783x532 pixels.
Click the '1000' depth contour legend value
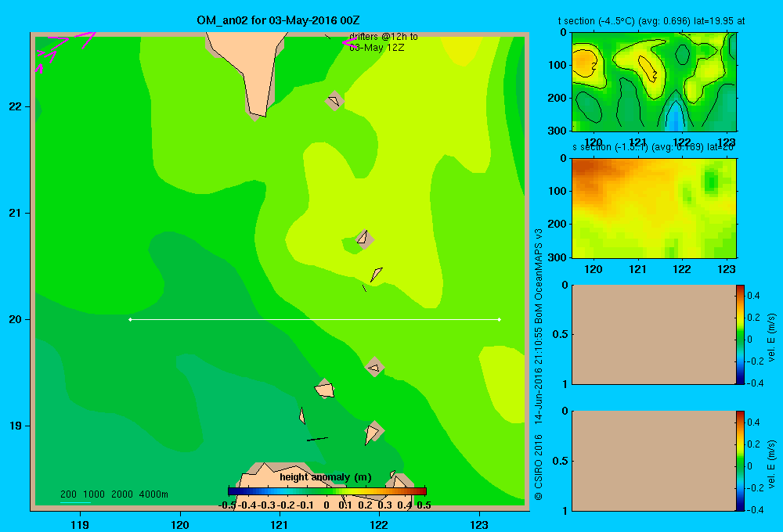point(94,494)
